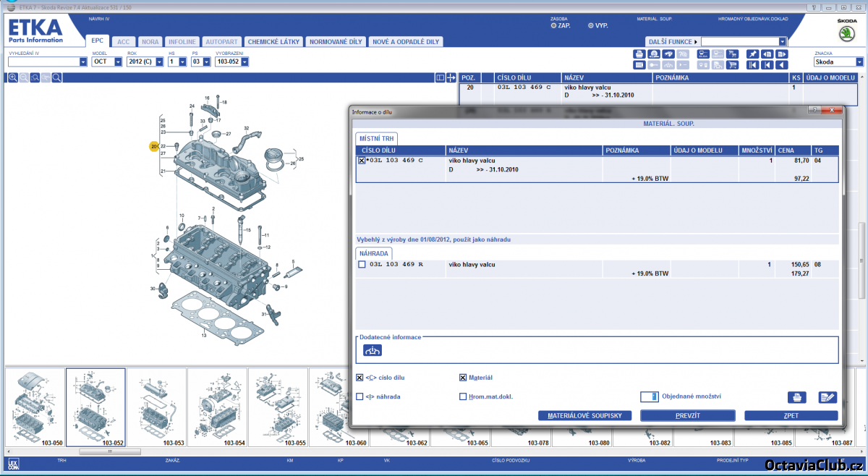Viewport: 868px width, 476px height.
Task: Open the NORMOVANÉ DÍLY tab
Action: coord(336,42)
